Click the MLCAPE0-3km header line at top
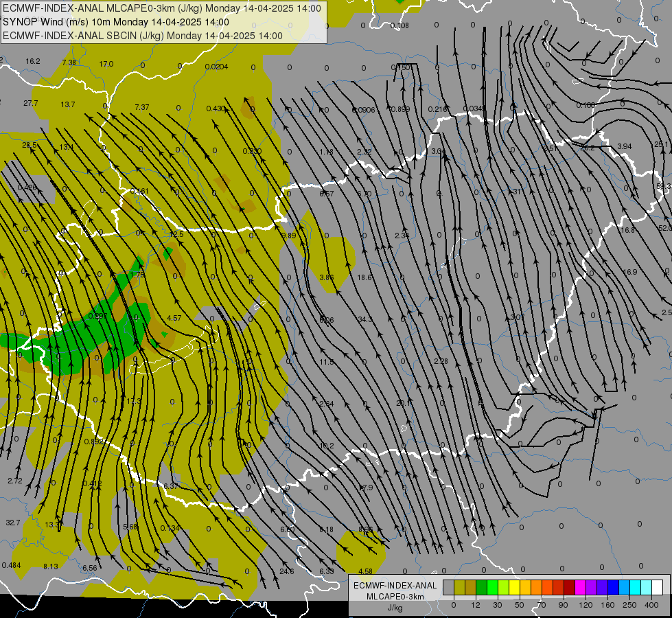This screenshot has height=618, width=672. coord(162,8)
